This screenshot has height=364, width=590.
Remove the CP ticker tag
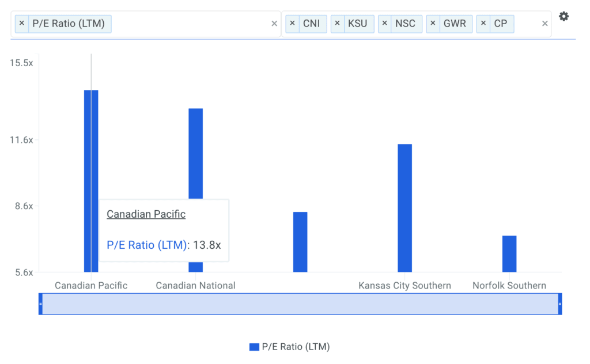click(483, 24)
